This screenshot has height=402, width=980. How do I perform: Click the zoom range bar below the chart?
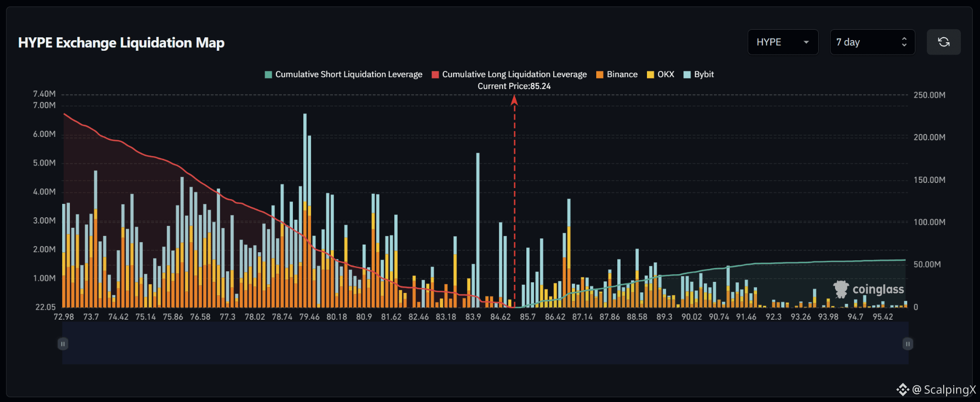click(485, 343)
